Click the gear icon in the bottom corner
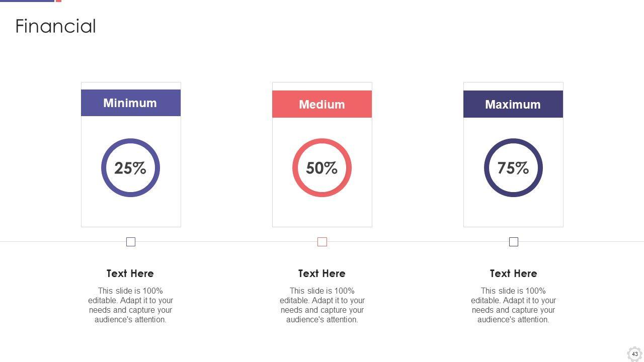The image size is (644, 362). click(634, 353)
